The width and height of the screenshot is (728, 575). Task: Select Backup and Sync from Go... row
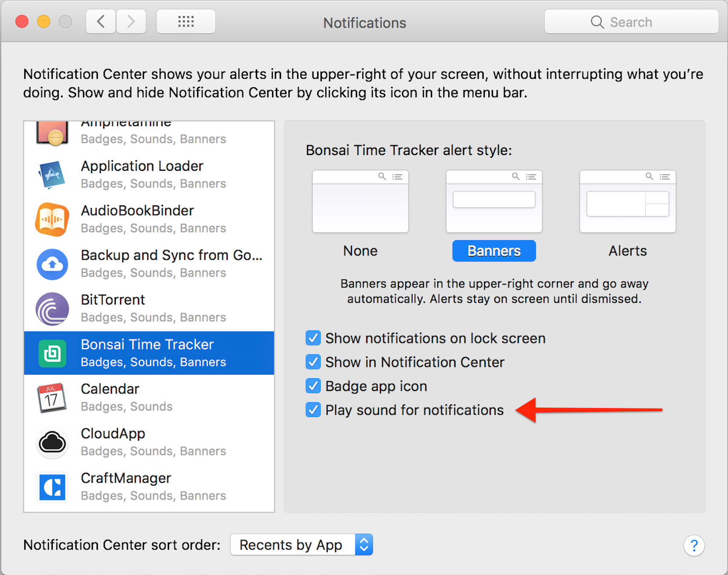[x=149, y=264]
